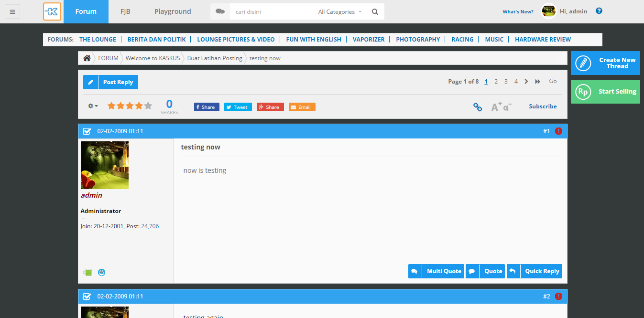The image size is (644, 318).
Task: Switch to the FJB tab
Action: 125,11
